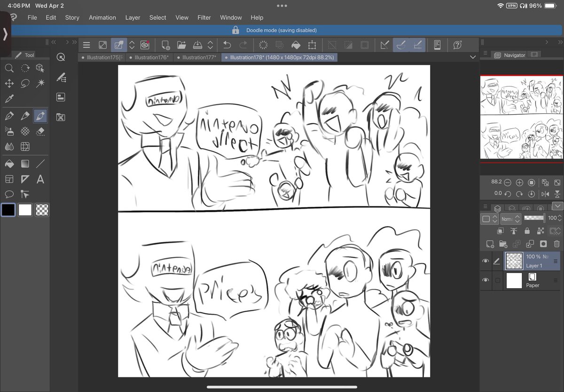Image resolution: width=564 pixels, height=392 pixels.
Task: Click stepper arrows beside brush mode icon
Action: pos(132,45)
